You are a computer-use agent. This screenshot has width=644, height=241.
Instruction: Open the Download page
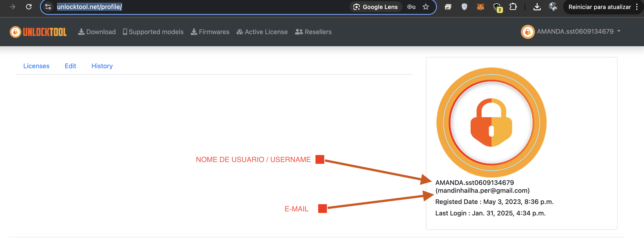(x=97, y=32)
